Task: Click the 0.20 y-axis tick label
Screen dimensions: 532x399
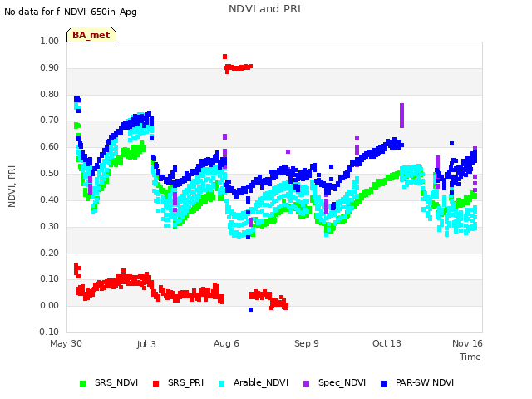Action: (50, 253)
